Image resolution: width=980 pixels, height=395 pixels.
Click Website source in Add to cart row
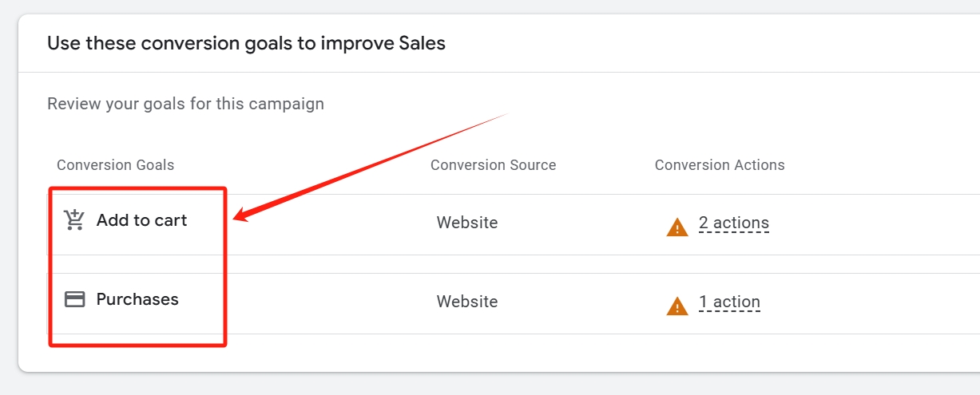(x=467, y=223)
